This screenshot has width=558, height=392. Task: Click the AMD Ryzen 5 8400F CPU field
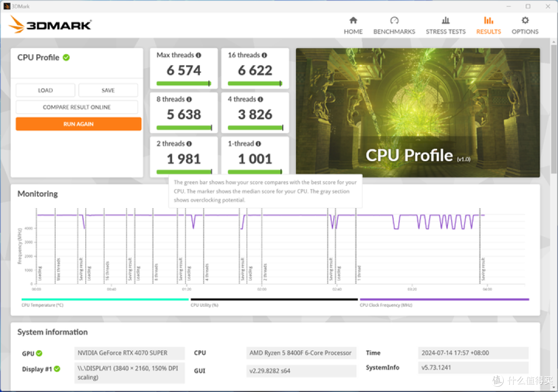301,353
